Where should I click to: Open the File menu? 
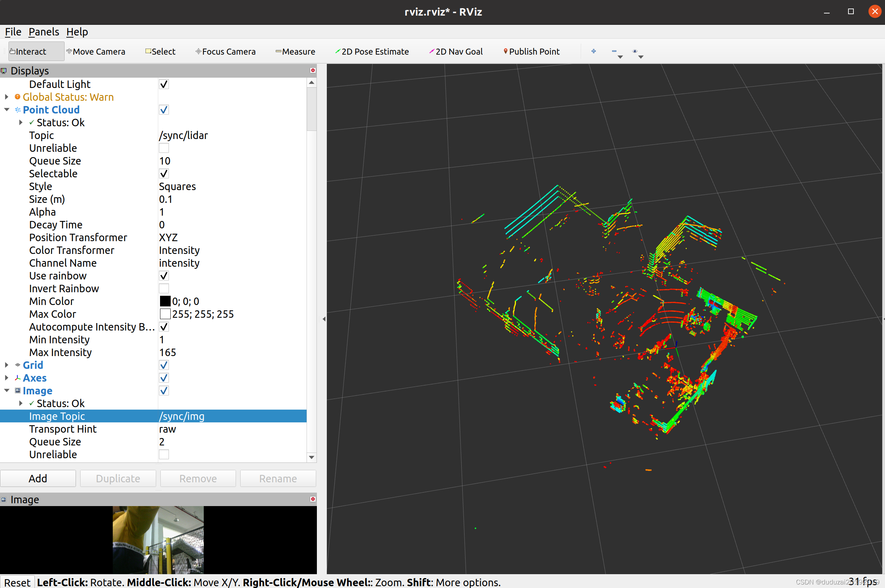(13, 32)
